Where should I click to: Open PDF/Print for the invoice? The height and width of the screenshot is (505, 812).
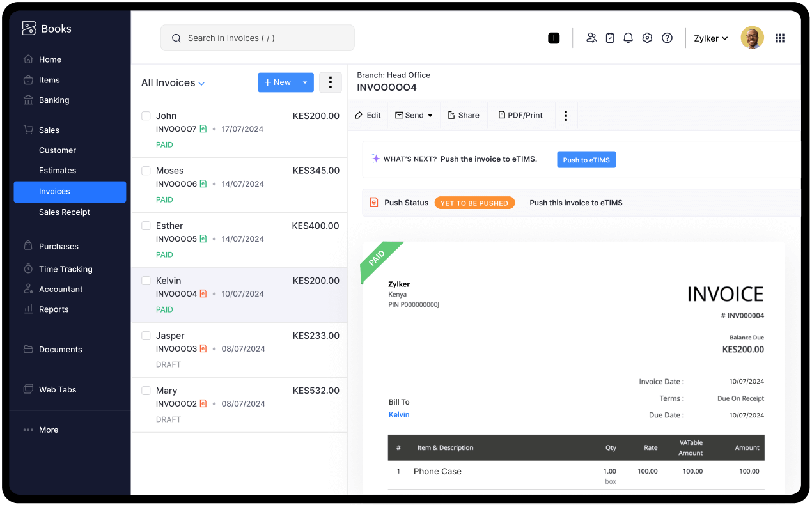[520, 115]
